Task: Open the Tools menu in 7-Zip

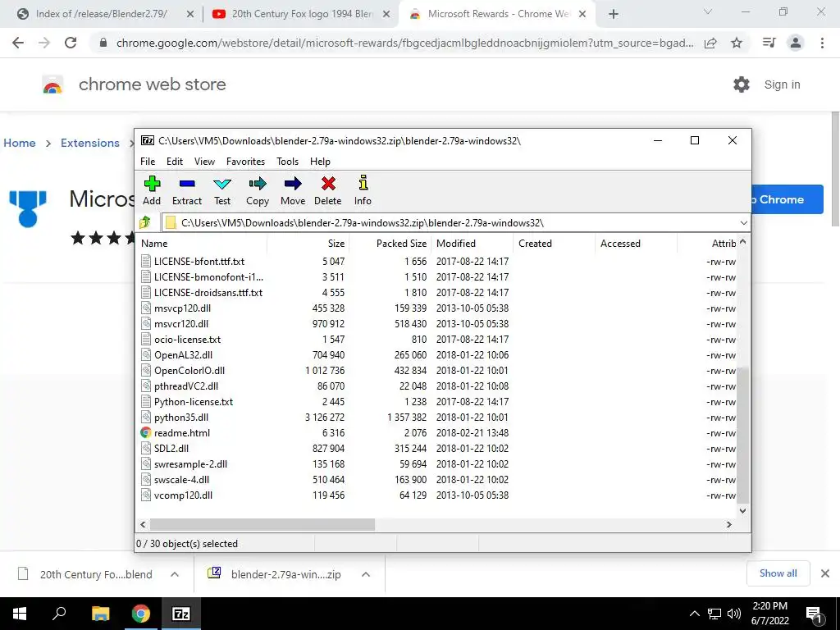Action: point(288,162)
